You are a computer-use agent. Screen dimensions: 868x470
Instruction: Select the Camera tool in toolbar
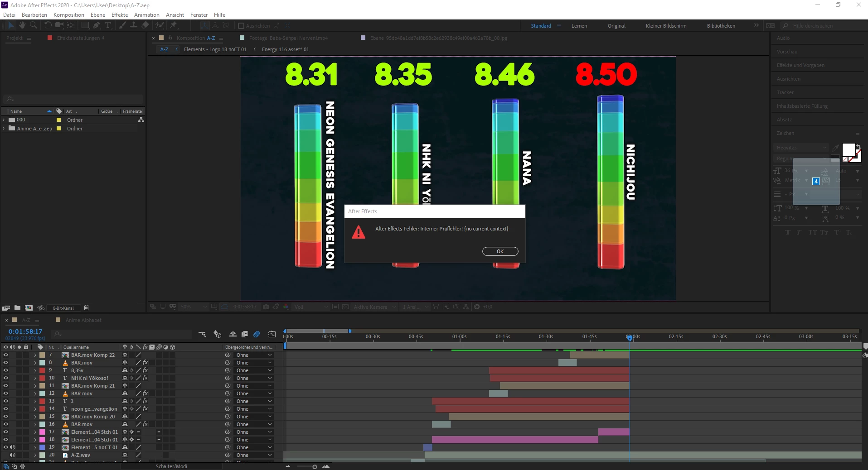coord(59,25)
